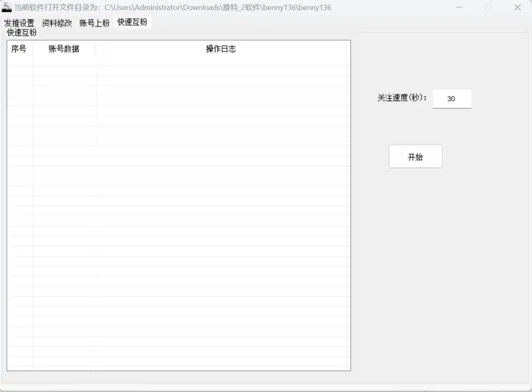Switch to the 账号上粉 tab
Viewport: 532px width, 392px height.
tap(94, 22)
